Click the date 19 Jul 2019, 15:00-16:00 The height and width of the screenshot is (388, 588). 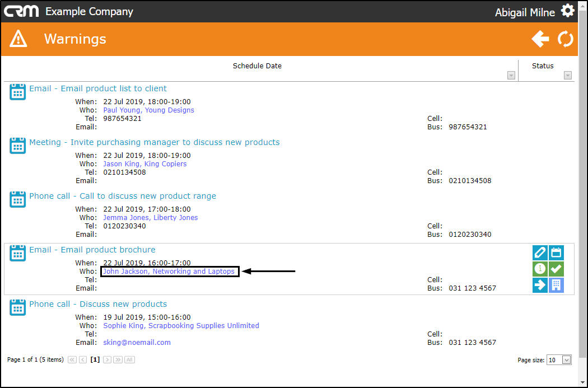147,317
